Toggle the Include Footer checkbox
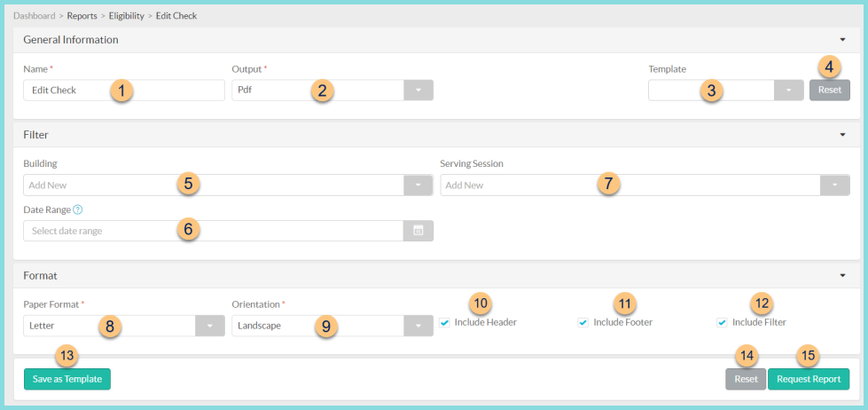 click(x=583, y=322)
